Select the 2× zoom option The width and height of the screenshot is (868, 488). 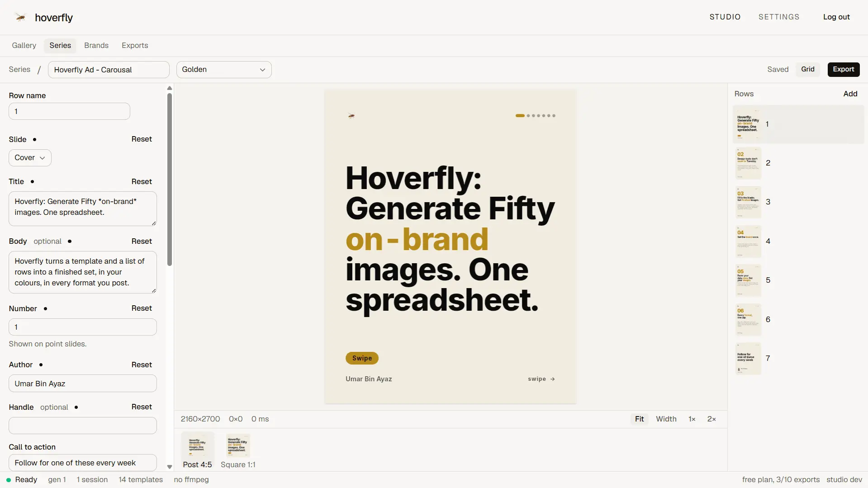pyautogui.click(x=711, y=419)
